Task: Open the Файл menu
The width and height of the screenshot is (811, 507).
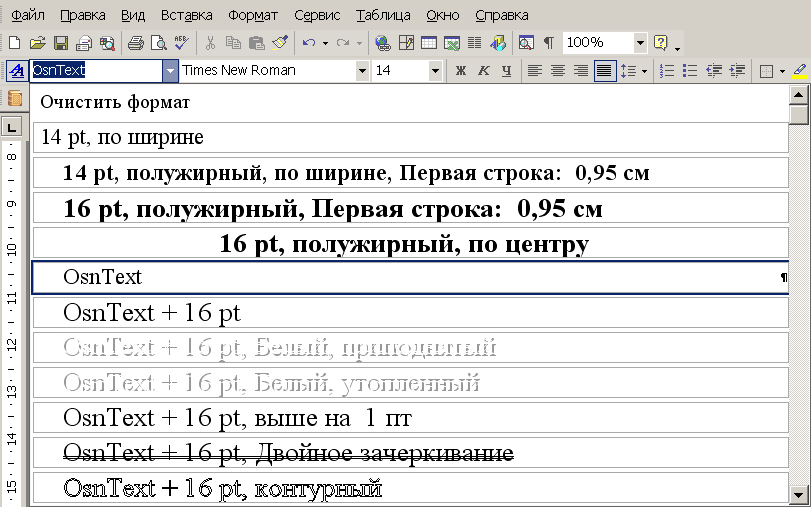Action: tap(28, 16)
